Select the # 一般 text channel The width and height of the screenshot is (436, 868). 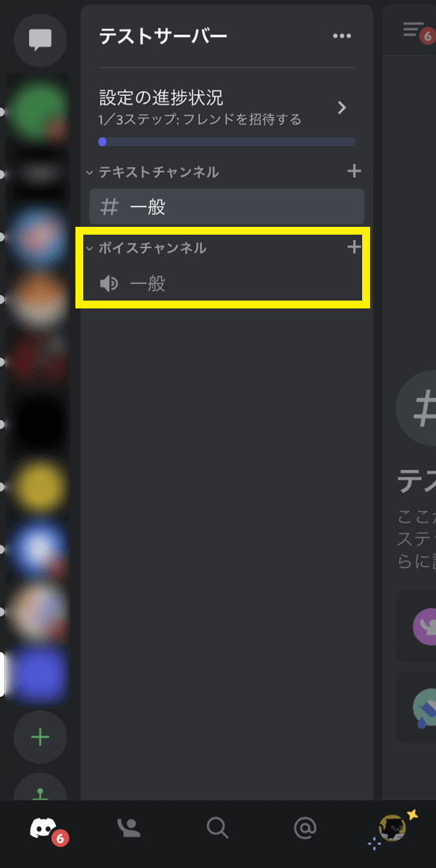tap(226, 207)
